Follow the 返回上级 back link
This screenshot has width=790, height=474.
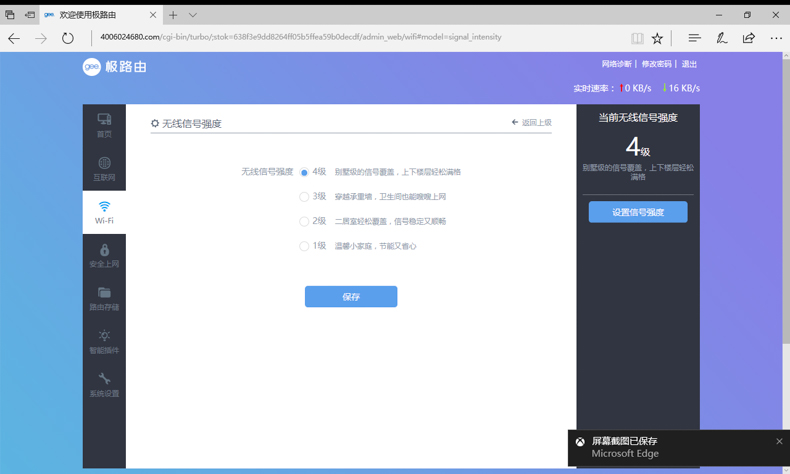(532, 123)
